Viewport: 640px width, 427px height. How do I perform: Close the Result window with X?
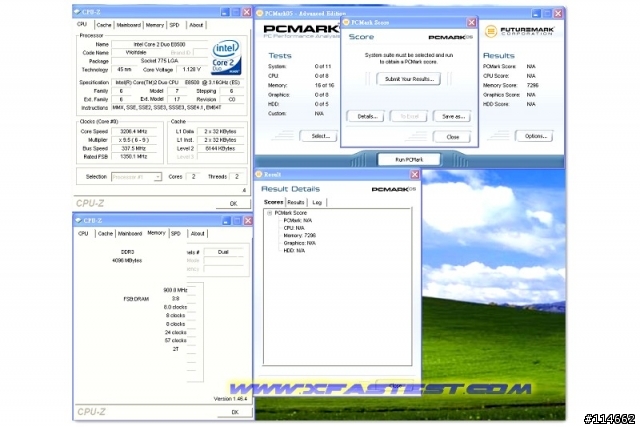(415, 174)
